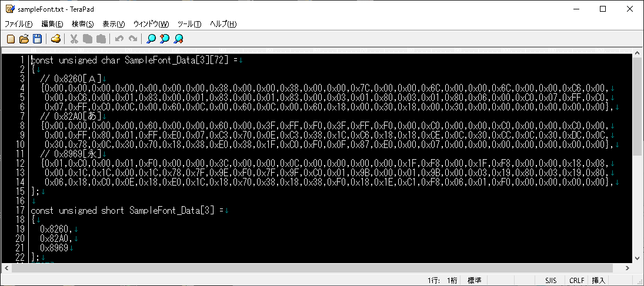This screenshot has width=644, height=286.
Task: Click the horizontal scrollbar left arrow
Action: tap(6, 268)
